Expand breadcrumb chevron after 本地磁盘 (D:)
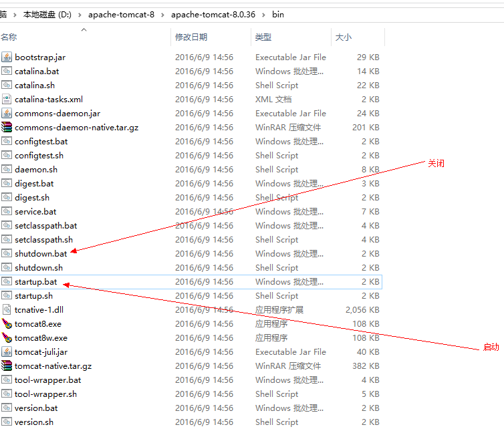The width and height of the screenshot is (504, 433). [x=80, y=15]
